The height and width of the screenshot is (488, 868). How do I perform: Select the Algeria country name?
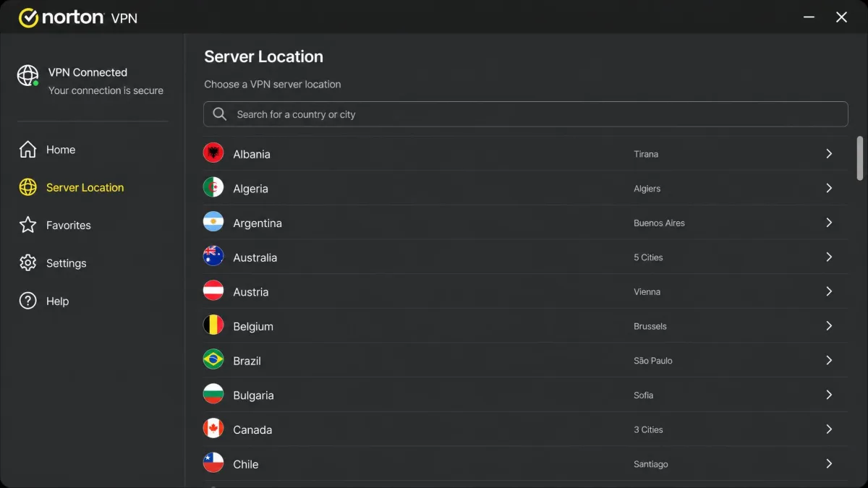[250, 189]
